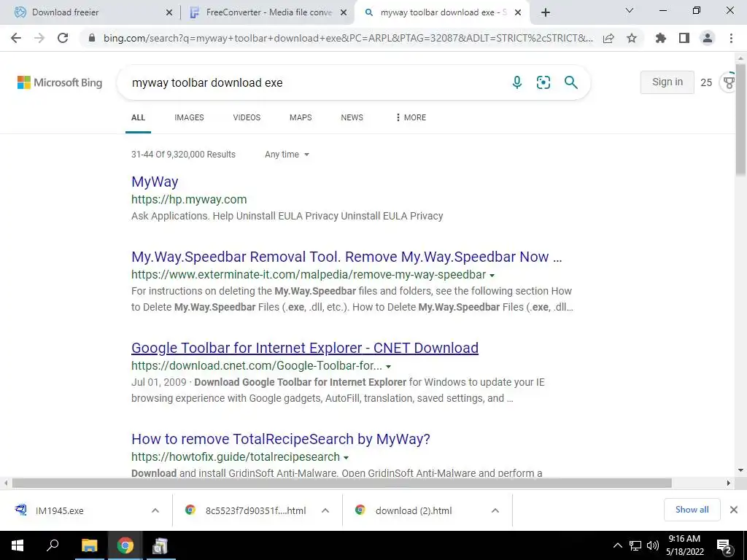747x560 pixels.
Task: Open How to remove TotalRecipeSearch result
Action: tap(281, 439)
